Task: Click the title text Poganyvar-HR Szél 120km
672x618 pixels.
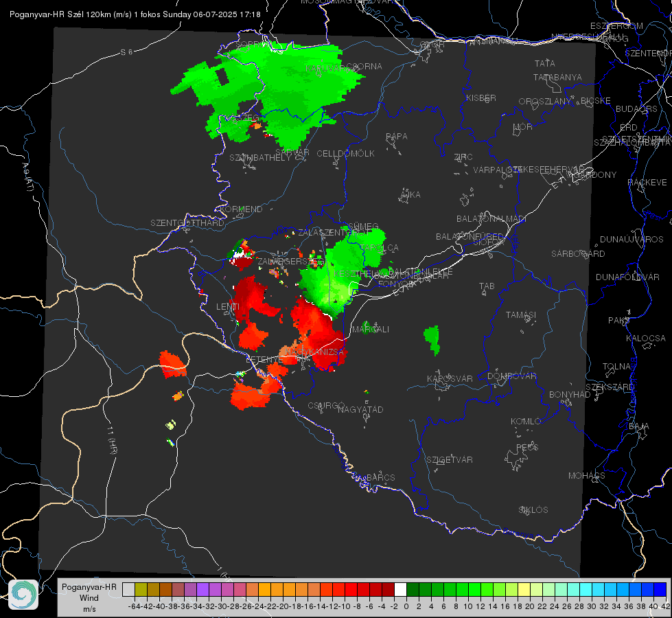Action: pyautogui.click(x=61, y=14)
